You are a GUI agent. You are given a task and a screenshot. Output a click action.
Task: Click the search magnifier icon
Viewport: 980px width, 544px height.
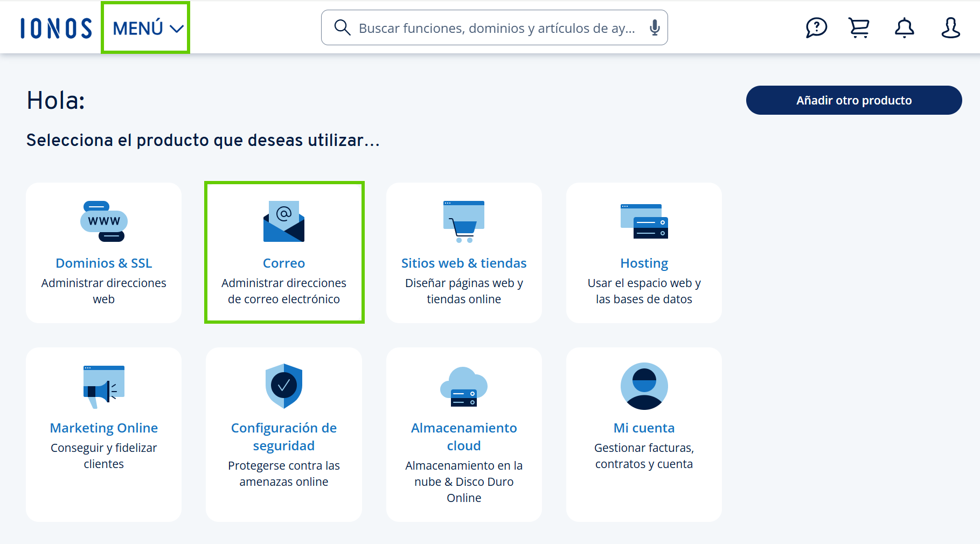click(x=342, y=27)
